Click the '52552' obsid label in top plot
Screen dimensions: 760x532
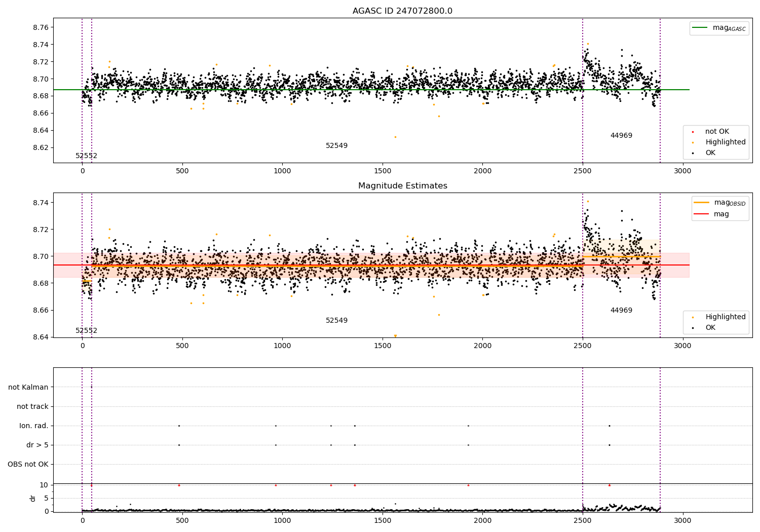coord(87,156)
